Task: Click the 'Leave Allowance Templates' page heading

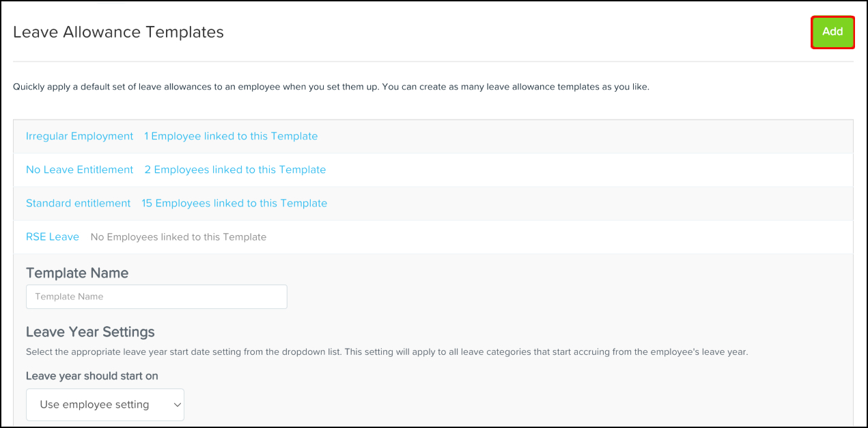Action: pos(118,32)
